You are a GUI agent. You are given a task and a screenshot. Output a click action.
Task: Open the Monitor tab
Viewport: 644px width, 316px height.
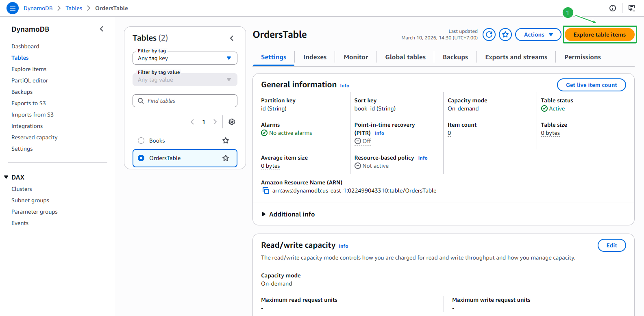(356, 57)
